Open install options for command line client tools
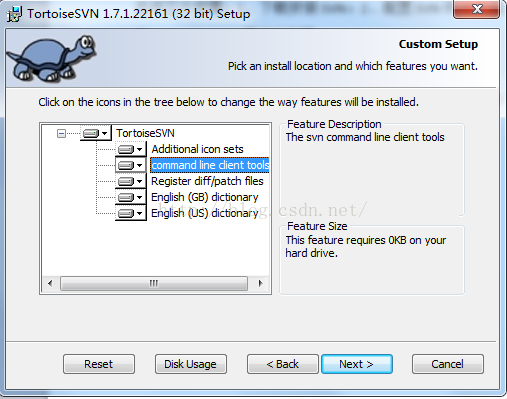 [131, 165]
